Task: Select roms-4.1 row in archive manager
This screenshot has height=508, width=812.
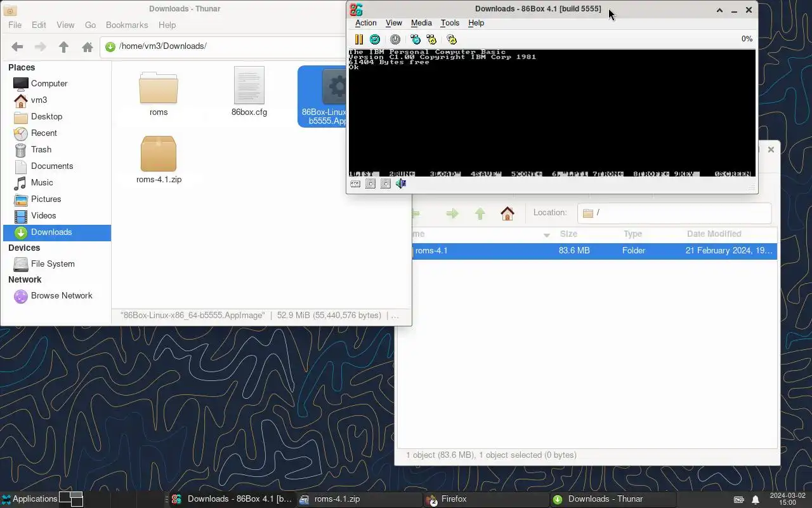Action: [594, 251]
